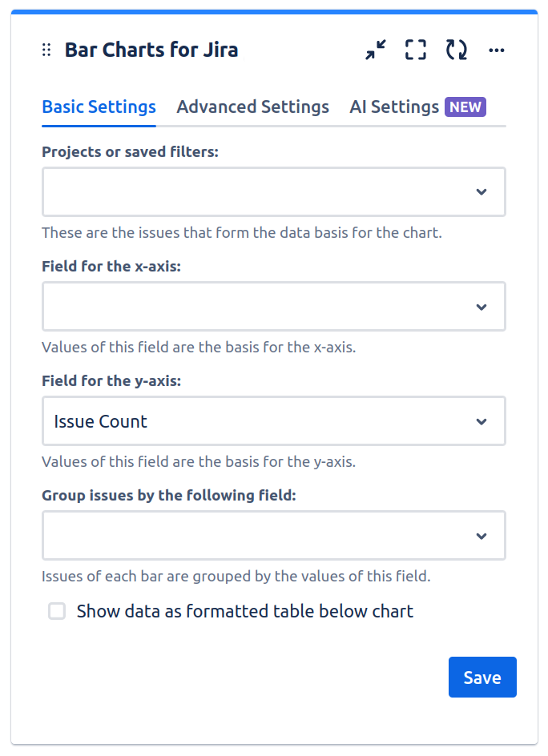Screen dimensions: 548x756
Task: Expand the Group issues by field dropdown
Action: [256, 536]
